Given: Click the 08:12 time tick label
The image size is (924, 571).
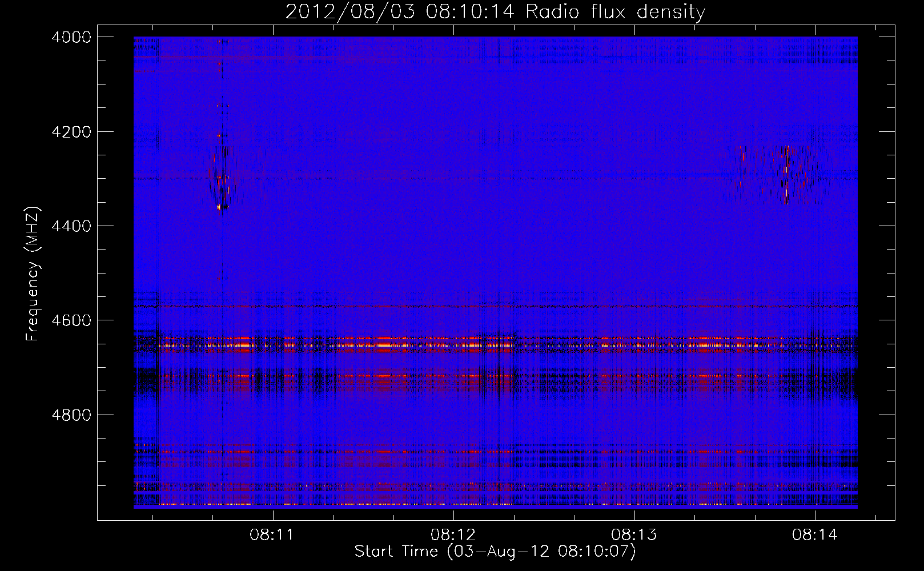Looking at the screenshot, I should coord(453,535).
